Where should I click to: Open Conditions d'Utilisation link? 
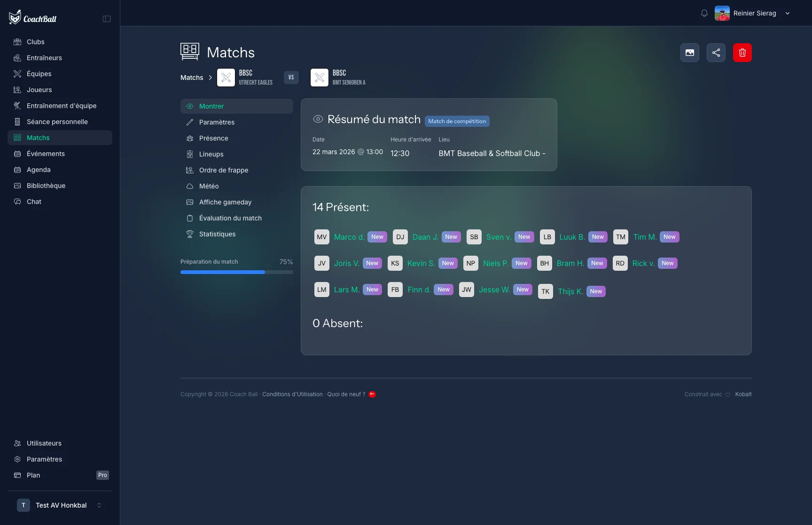click(292, 394)
